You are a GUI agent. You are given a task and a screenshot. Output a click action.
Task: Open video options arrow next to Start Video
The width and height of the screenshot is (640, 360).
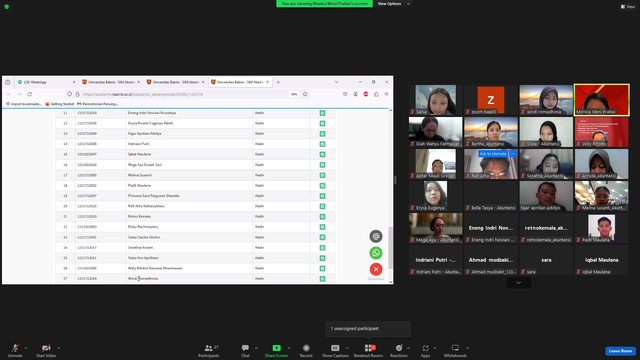[x=58, y=348]
